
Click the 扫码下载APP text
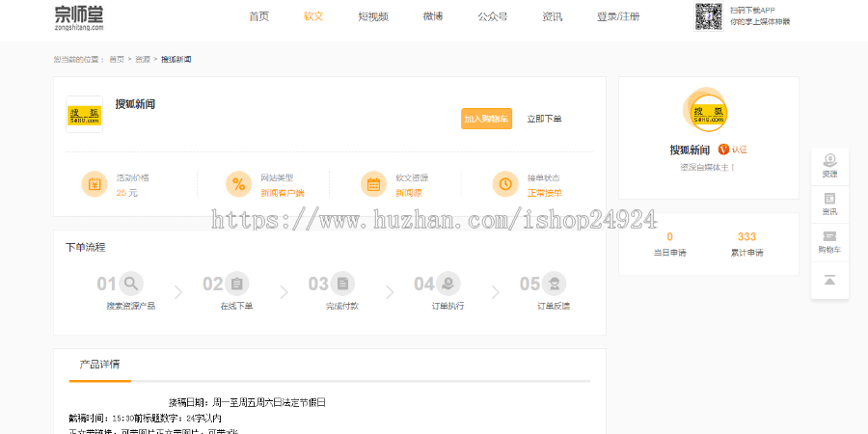click(752, 10)
